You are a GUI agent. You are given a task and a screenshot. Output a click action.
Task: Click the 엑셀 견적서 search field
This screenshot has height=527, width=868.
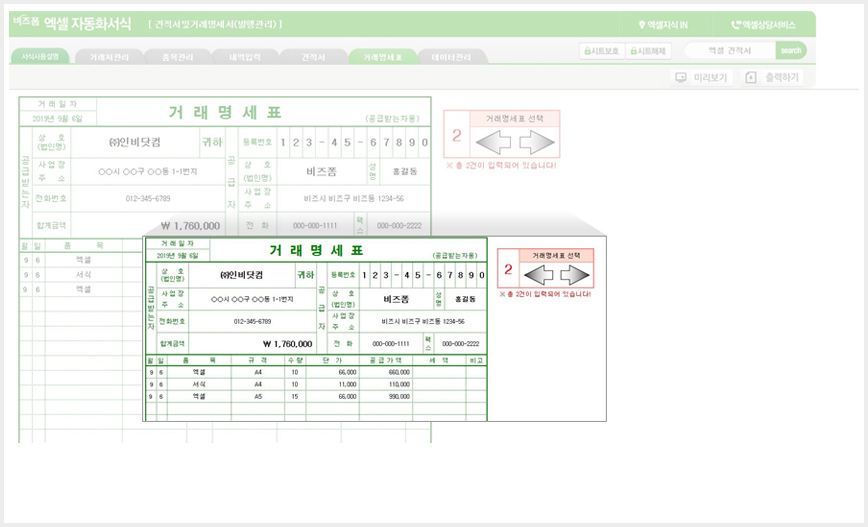point(730,50)
